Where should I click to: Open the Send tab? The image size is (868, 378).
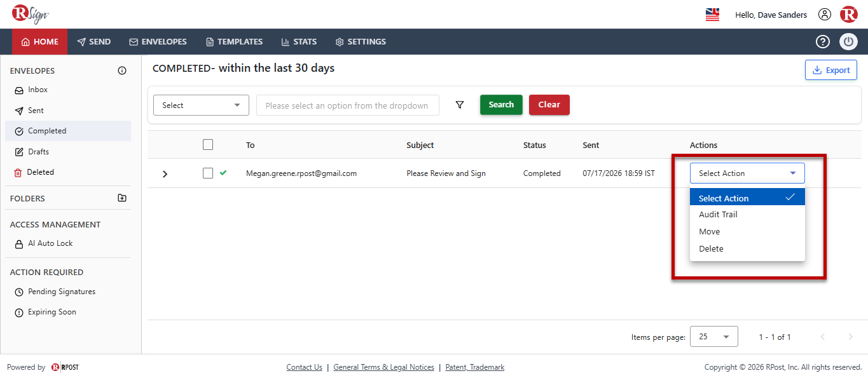click(94, 42)
